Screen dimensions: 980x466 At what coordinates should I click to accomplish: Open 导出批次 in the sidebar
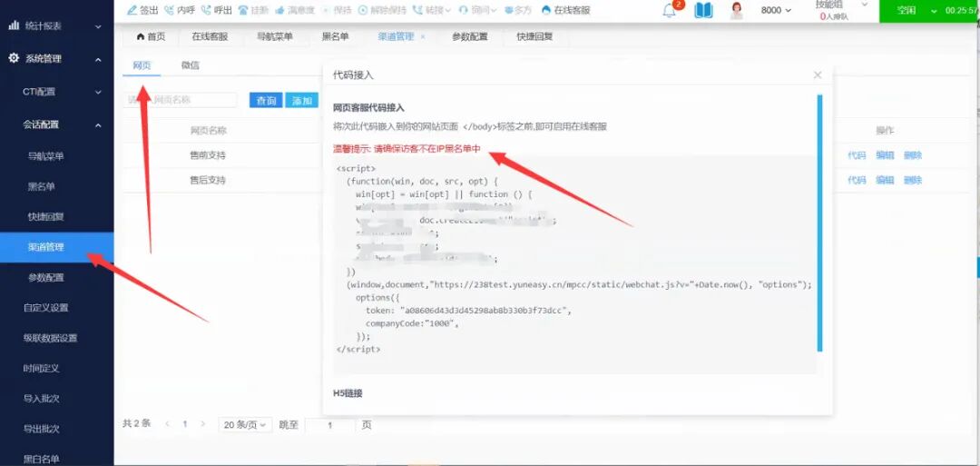(x=41, y=429)
